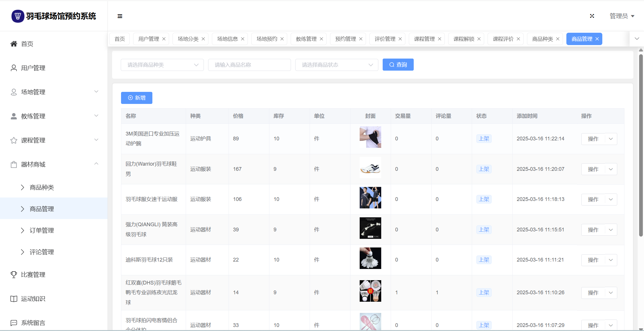Click the 新增 add button

point(137,98)
